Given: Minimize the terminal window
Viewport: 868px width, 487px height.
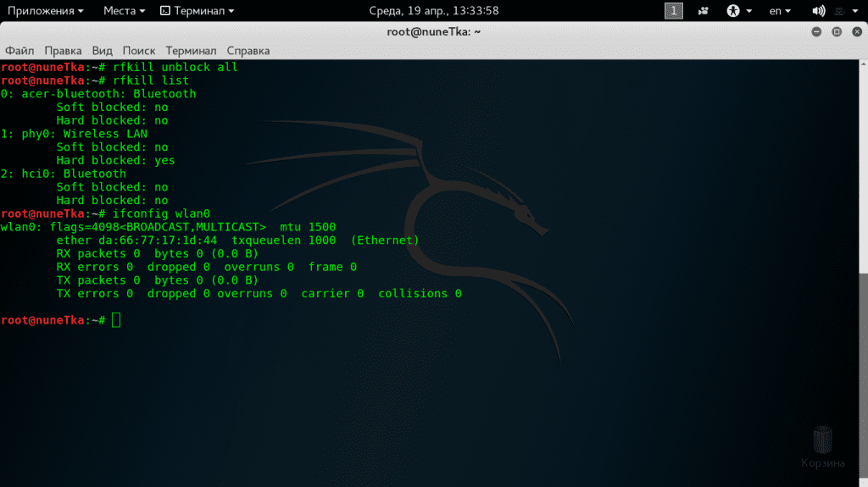Looking at the screenshot, I should (x=816, y=32).
